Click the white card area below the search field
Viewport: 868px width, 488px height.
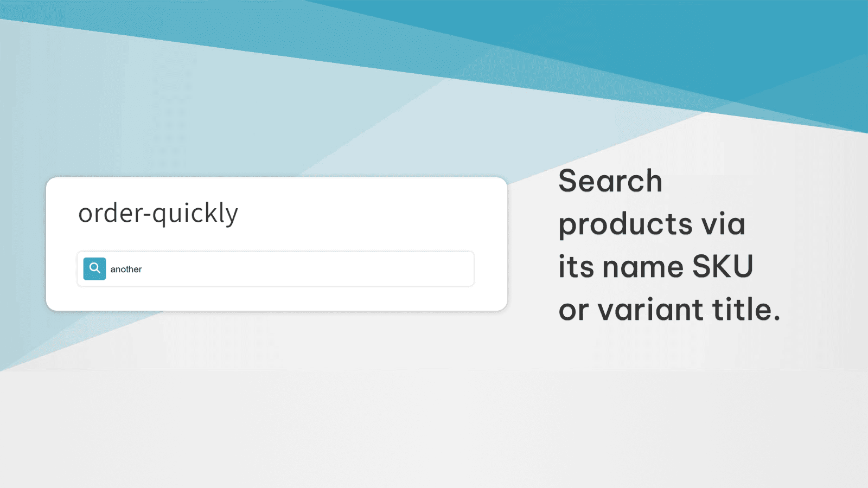point(277,299)
